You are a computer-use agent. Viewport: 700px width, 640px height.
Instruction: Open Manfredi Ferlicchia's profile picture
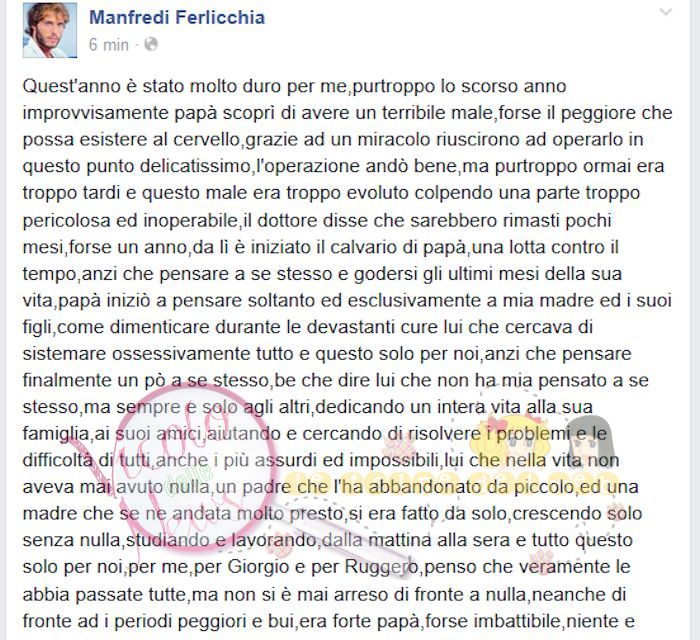coord(50,30)
